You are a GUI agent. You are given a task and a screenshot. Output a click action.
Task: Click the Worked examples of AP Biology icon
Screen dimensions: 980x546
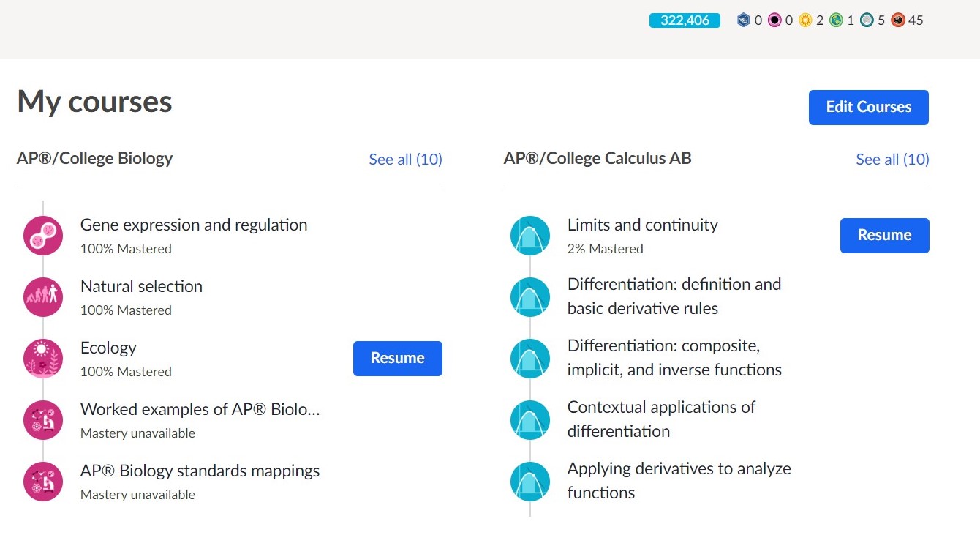[x=42, y=419]
